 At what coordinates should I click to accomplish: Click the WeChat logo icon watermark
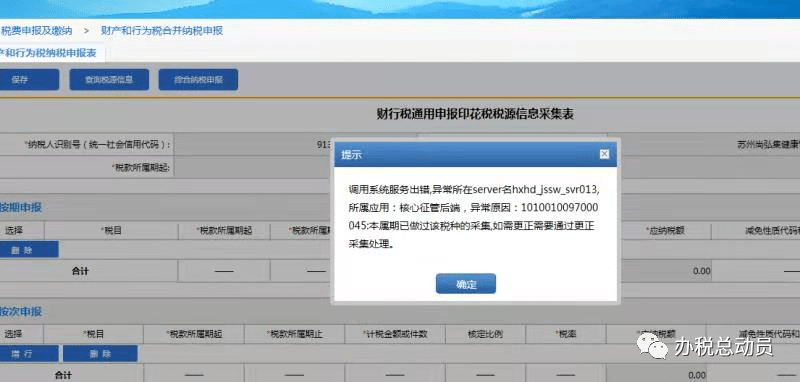[x=652, y=345]
